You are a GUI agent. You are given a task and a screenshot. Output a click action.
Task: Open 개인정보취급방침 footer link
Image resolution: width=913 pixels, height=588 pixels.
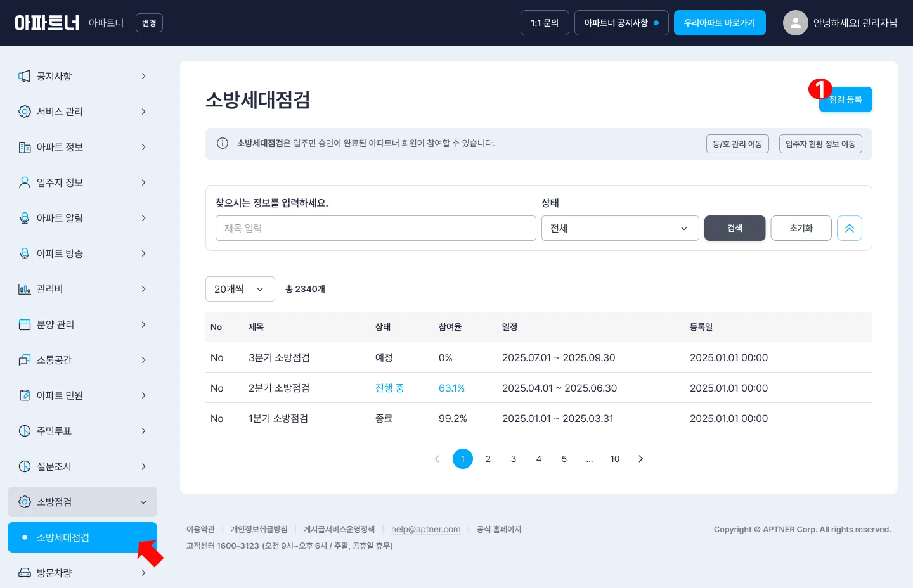259,529
